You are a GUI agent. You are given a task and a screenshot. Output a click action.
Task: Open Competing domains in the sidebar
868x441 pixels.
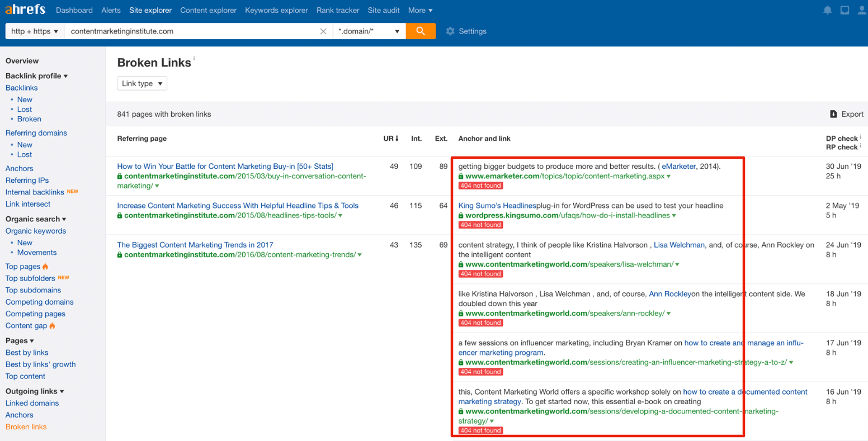pyautogui.click(x=40, y=302)
